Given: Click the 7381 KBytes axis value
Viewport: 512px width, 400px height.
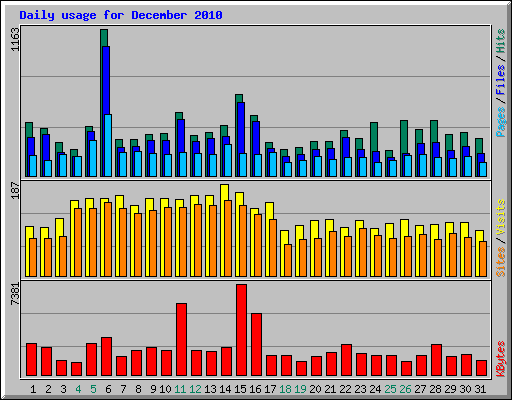Looking at the screenshot, I should click(x=15, y=294).
